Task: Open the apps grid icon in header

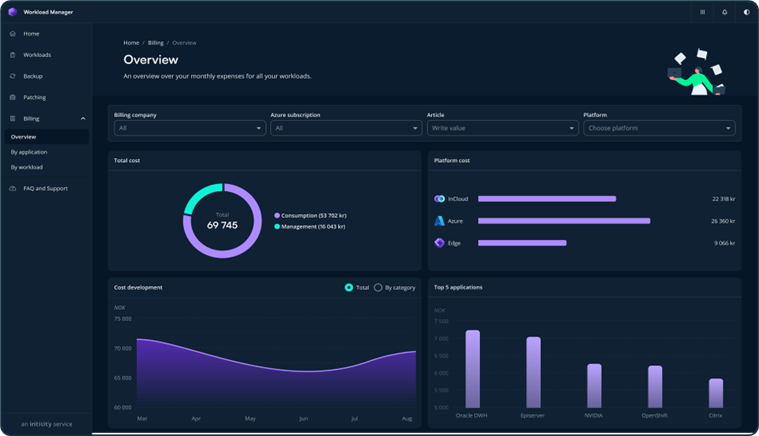Action: [x=703, y=12]
